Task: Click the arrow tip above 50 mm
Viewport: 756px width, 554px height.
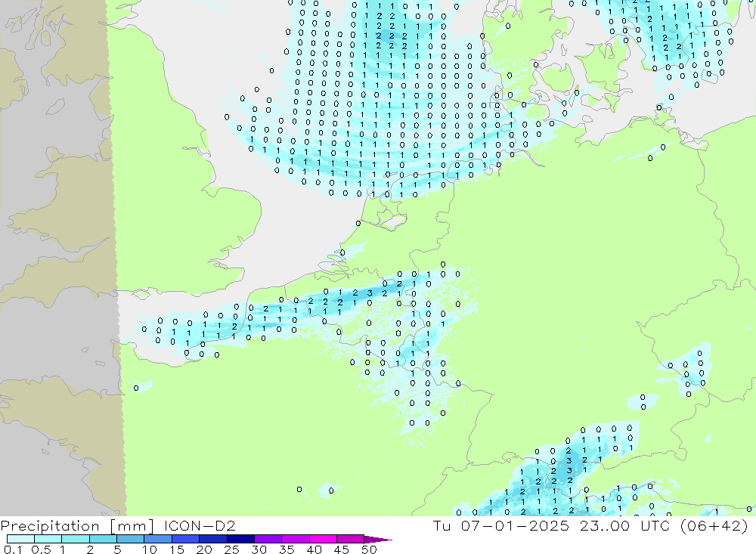Action: tap(378, 540)
